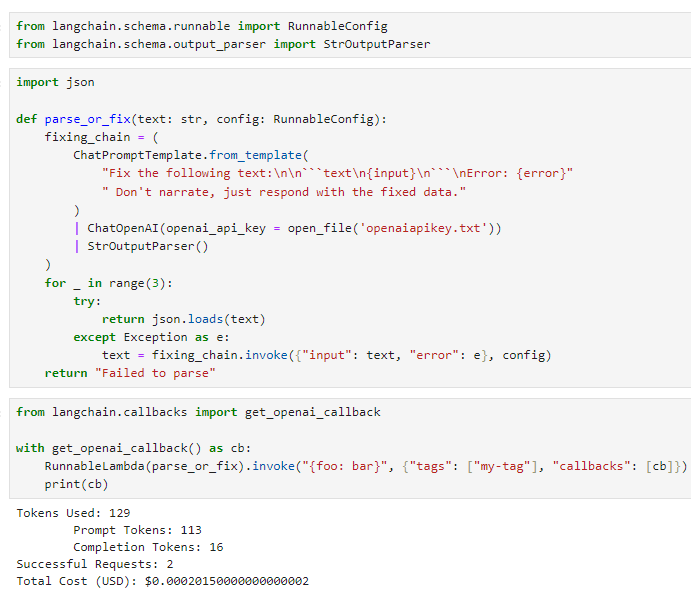Screen dimensions: 691x591
Task: Click 'RunnableLambda(parse_or_fix)' text
Action: [145, 466]
